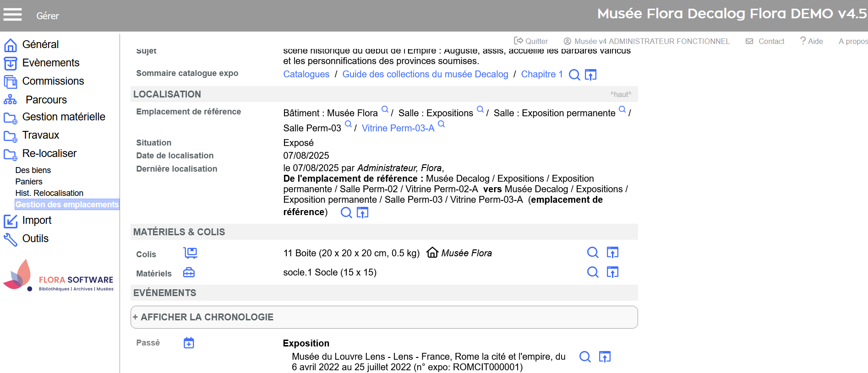Click the Matériels toolbox icon
Viewport: 868px width, 373px height.
tap(189, 273)
